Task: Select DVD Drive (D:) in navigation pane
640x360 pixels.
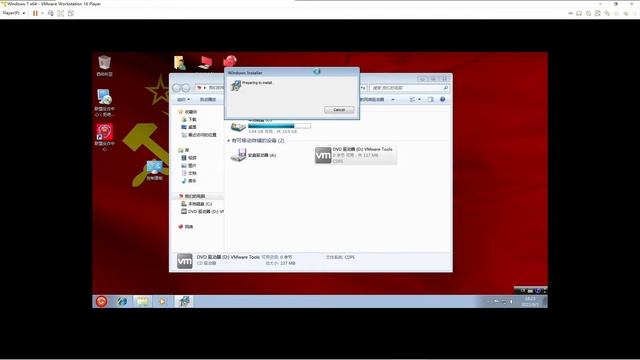Action: point(202,211)
